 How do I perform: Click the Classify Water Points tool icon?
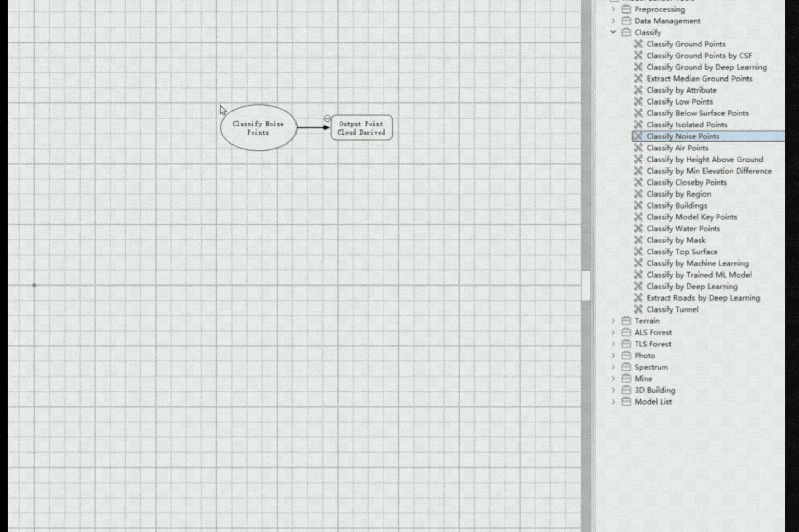click(638, 229)
